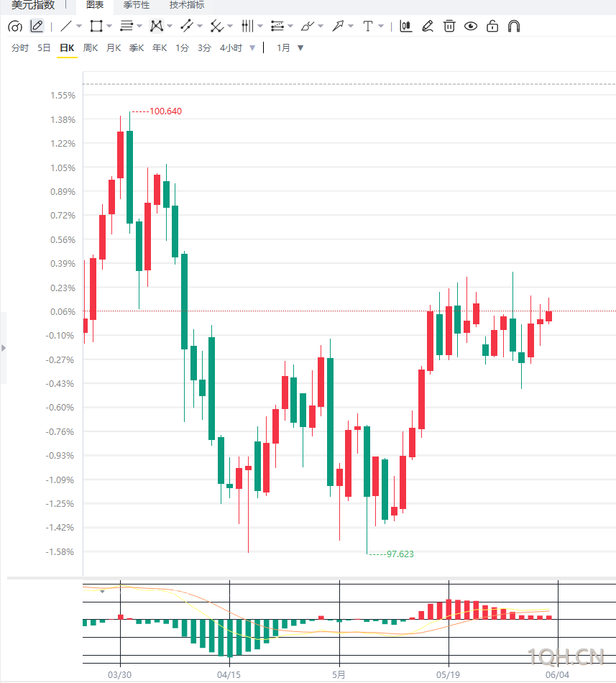616x683 pixels.
Task: Open the 技术指标 tab
Action: coord(187,5)
